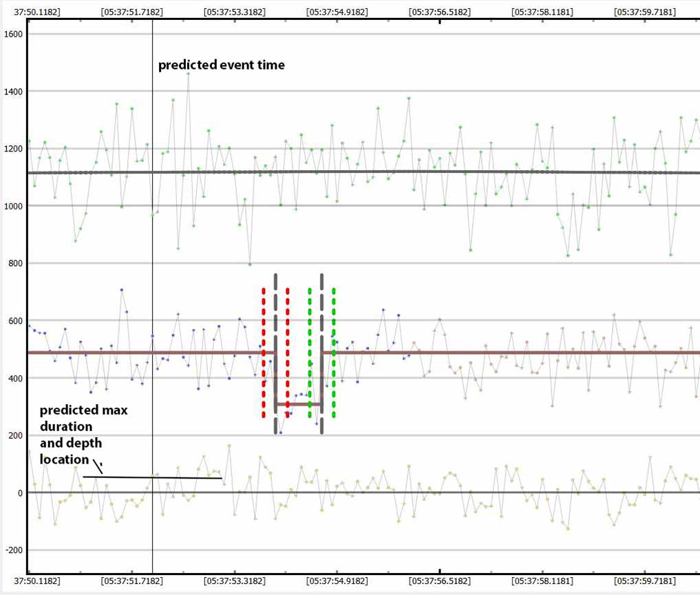This screenshot has height=595, width=700.
Task: Click [05:37:54.9182] on the bottom time axis
Action: (x=337, y=581)
